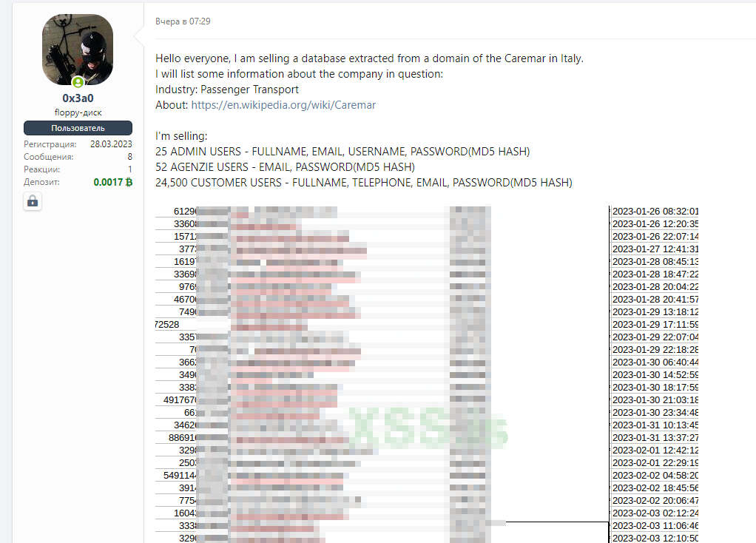Open the 0x3a0 username profile link
Viewport: 756px width, 543px height.
(x=78, y=98)
